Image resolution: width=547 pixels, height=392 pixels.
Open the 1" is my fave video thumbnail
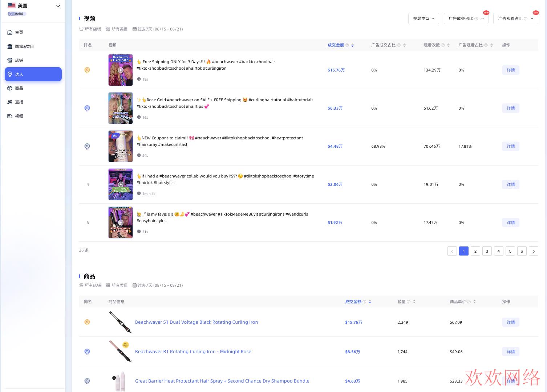[x=121, y=222]
